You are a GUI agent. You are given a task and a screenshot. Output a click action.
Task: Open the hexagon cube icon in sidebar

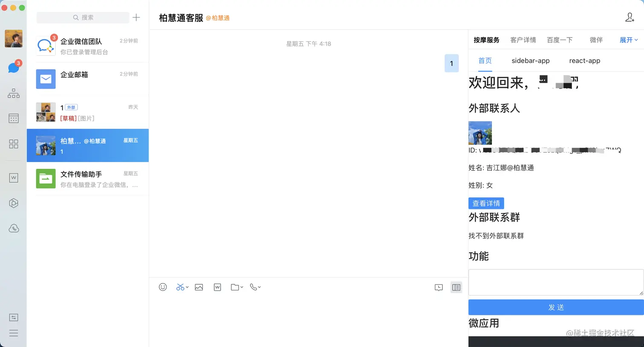click(14, 203)
